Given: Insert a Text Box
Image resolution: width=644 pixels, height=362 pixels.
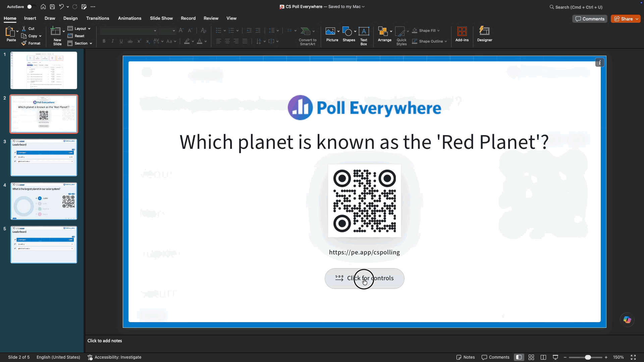Looking at the screenshot, I should click(x=364, y=36).
